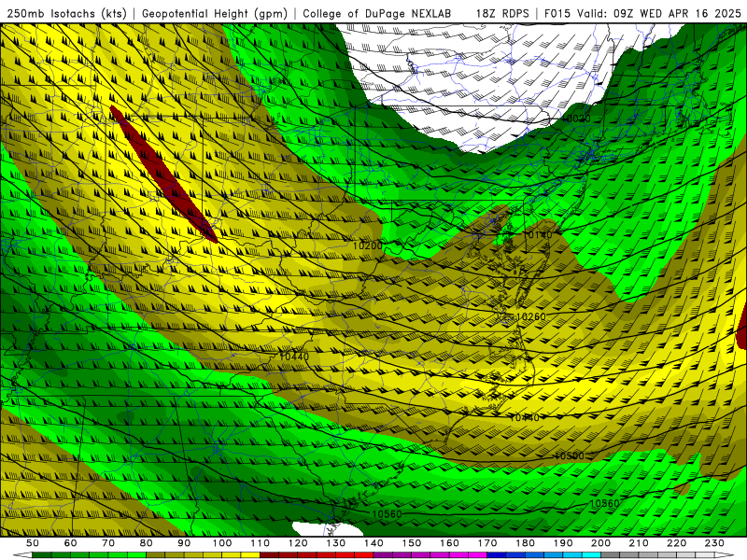The width and height of the screenshot is (747, 560).
Task: Click the '250mb Isotachs (kts)' title text
Action: (x=67, y=13)
